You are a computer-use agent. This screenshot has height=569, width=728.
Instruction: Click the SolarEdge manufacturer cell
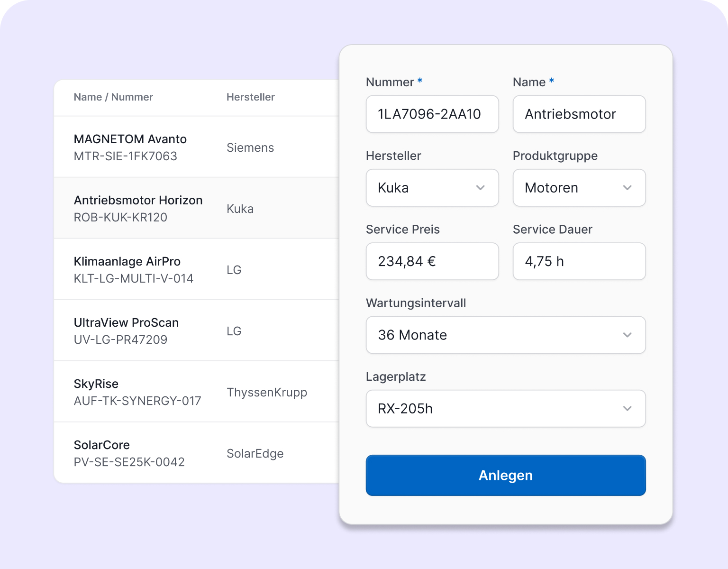point(255,453)
